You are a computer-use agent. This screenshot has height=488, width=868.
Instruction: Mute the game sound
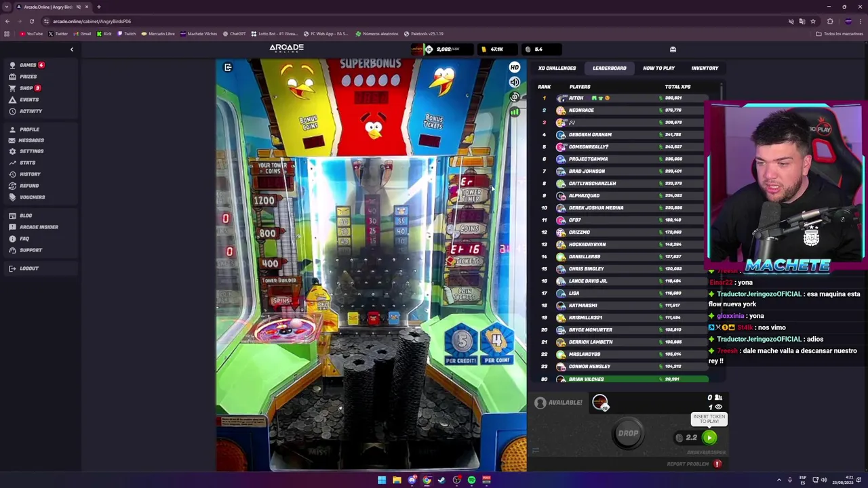tap(515, 82)
